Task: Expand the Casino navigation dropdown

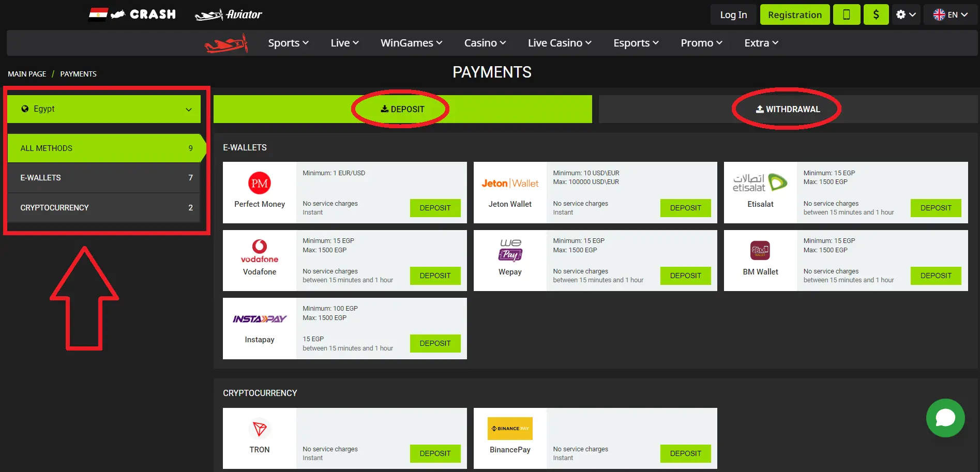Action: [x=484, y=43]
